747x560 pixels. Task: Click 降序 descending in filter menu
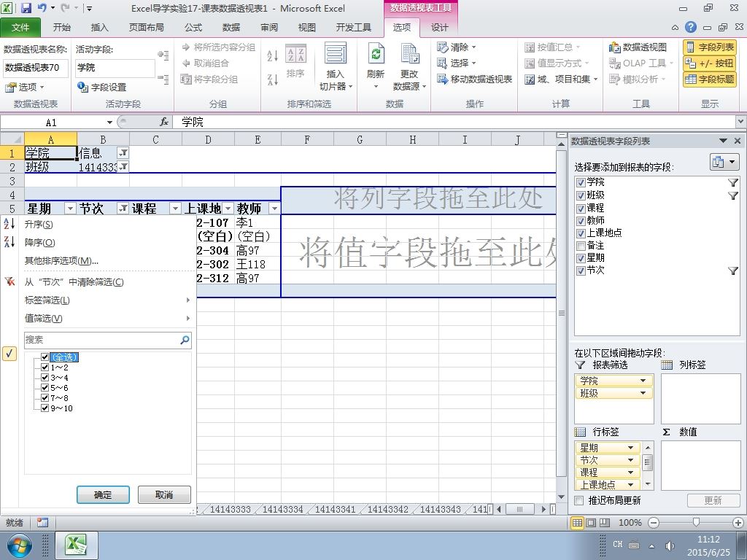(39, 242)
